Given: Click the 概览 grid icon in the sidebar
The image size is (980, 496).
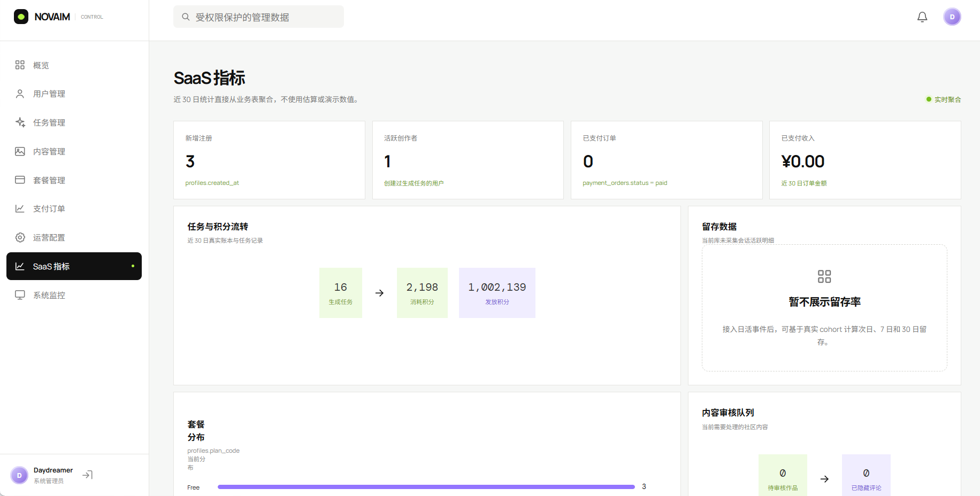Looking at the screenshot, I should point(20,65).
